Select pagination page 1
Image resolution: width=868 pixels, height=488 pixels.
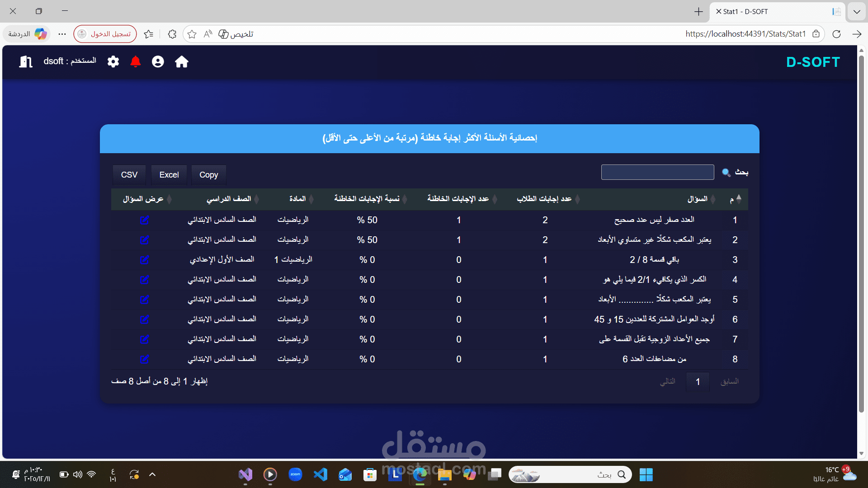click(x=698, y=382)
